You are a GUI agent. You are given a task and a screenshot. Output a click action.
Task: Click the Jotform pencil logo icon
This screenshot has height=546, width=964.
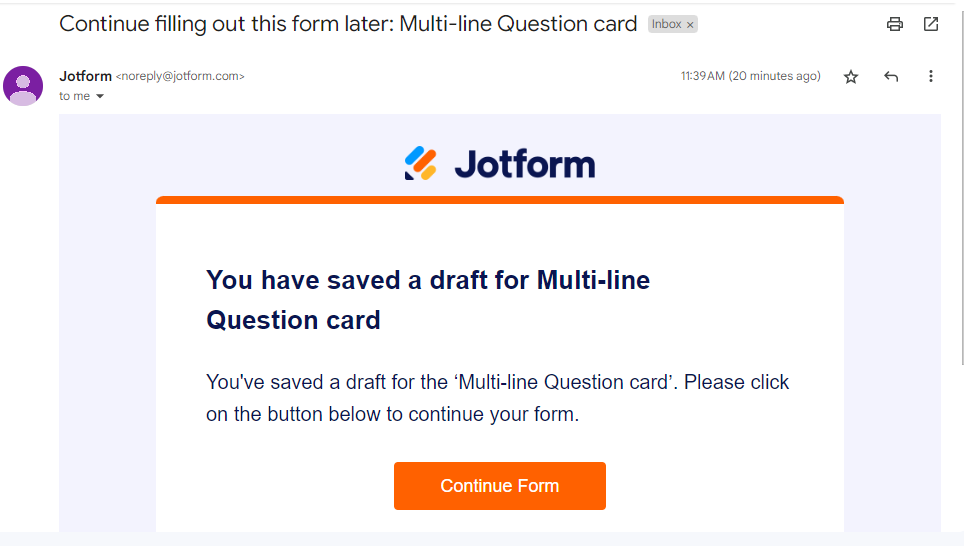point(420,163)
